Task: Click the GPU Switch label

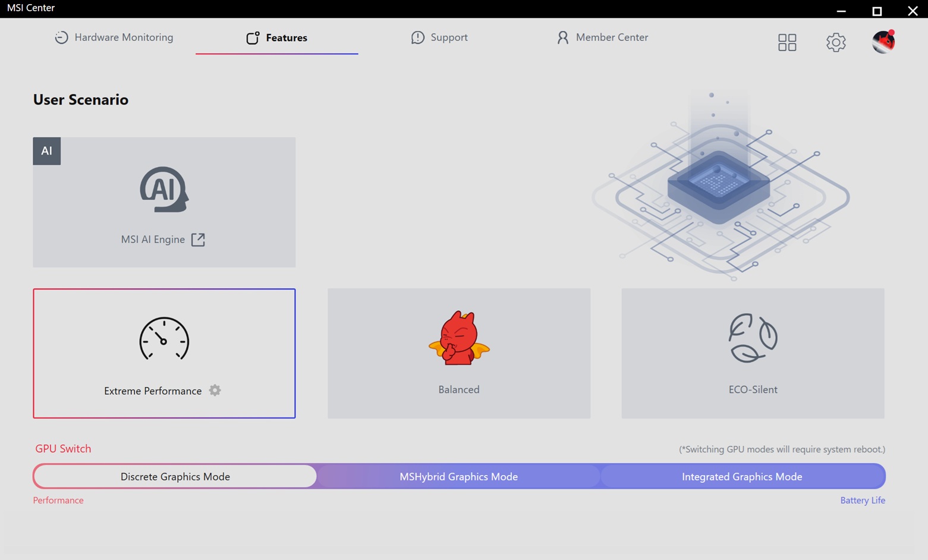Action: point(63,449)
